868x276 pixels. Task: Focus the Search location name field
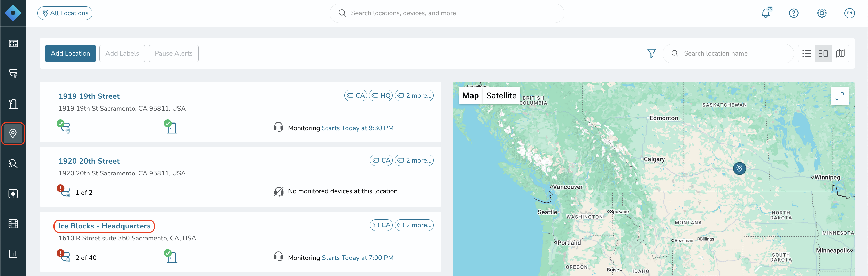(x=728, y=53)
